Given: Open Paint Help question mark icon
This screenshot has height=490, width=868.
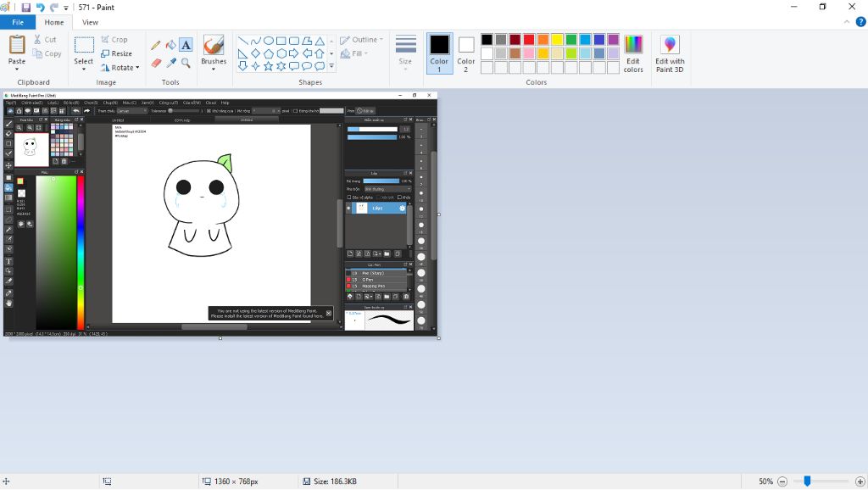Looking at the screenshot, I should [x=861, y=22].
